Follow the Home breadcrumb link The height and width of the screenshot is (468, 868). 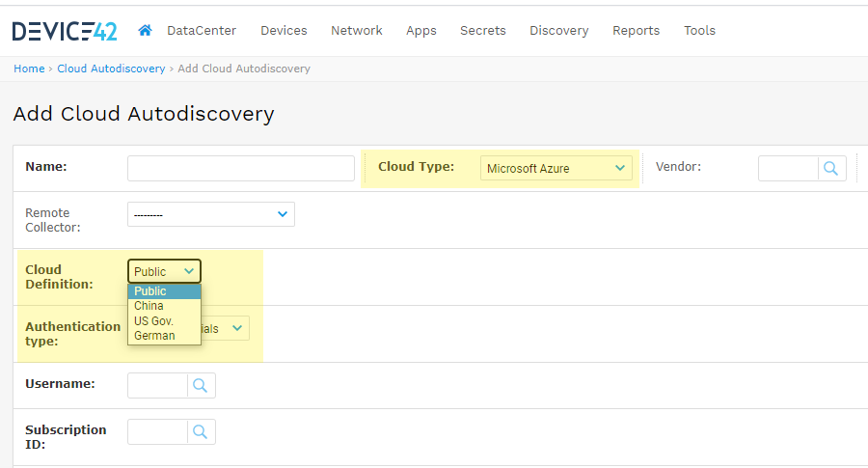pyautogui.click(x=29, y=69)
